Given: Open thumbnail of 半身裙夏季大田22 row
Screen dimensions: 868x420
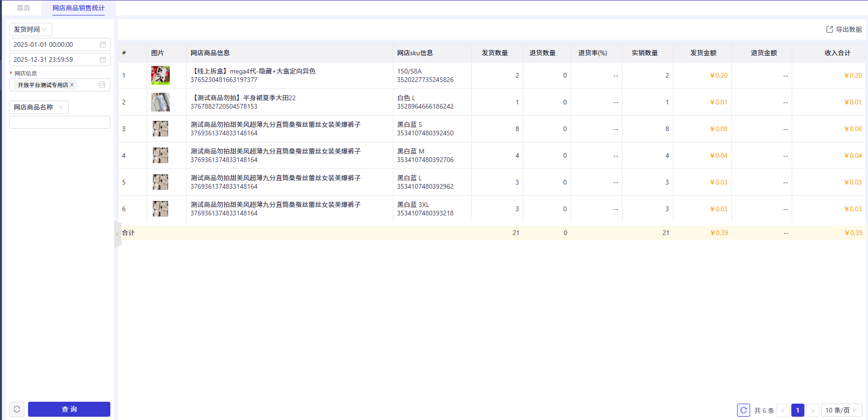Looking at the screenshot, I should point(160,102).
